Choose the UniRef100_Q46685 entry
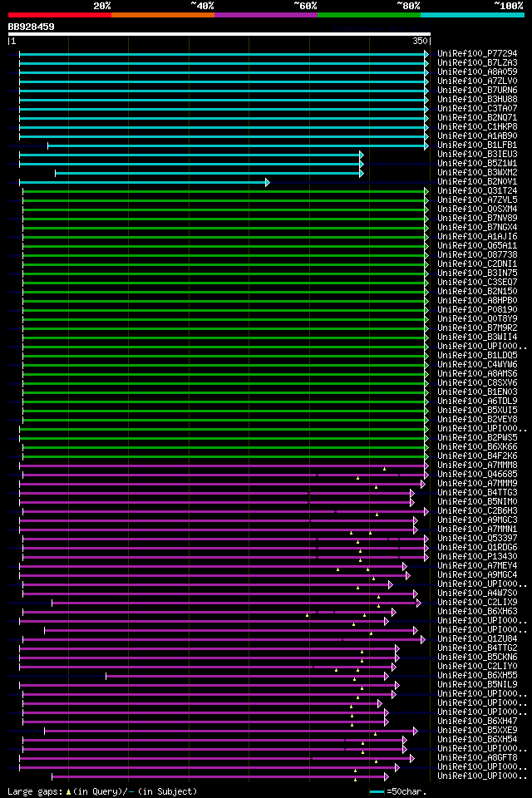This screenshot has height=798, width=532. (477, 475)
